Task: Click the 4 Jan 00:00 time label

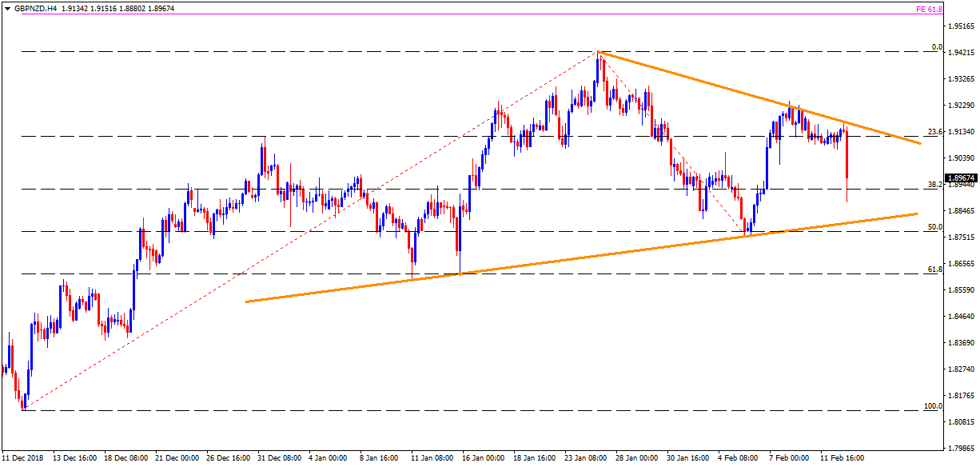Action: [x=326, y=459]
